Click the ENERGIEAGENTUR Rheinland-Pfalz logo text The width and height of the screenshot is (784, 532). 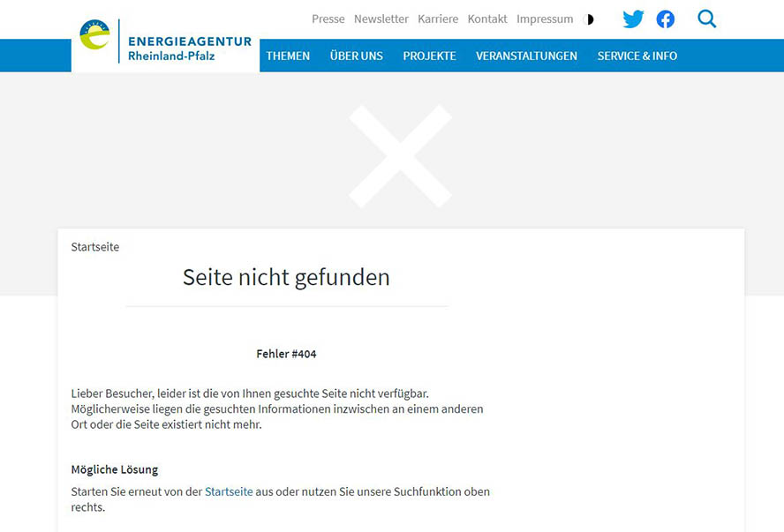[189, 49]
